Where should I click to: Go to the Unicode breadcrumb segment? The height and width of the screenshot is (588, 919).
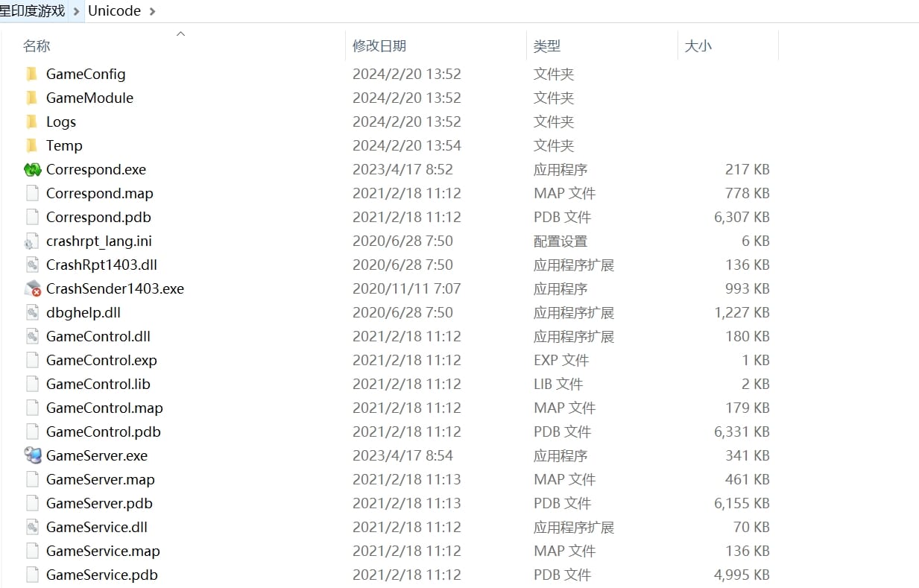[114, 11]
